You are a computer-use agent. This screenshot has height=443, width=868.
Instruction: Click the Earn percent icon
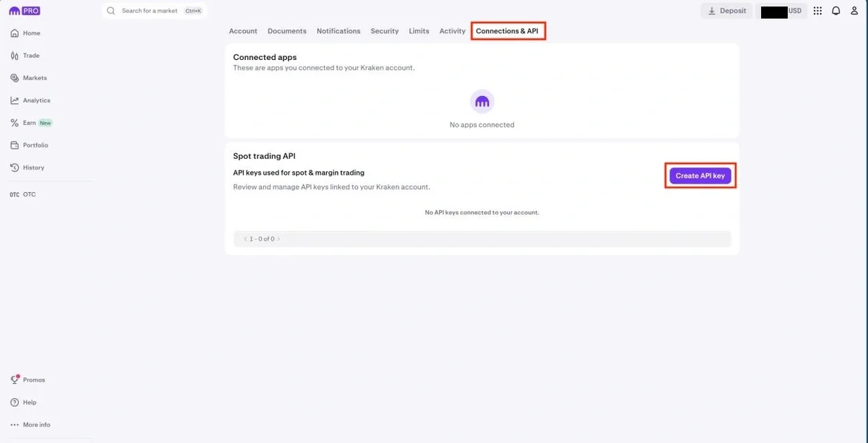pos(14,123)
